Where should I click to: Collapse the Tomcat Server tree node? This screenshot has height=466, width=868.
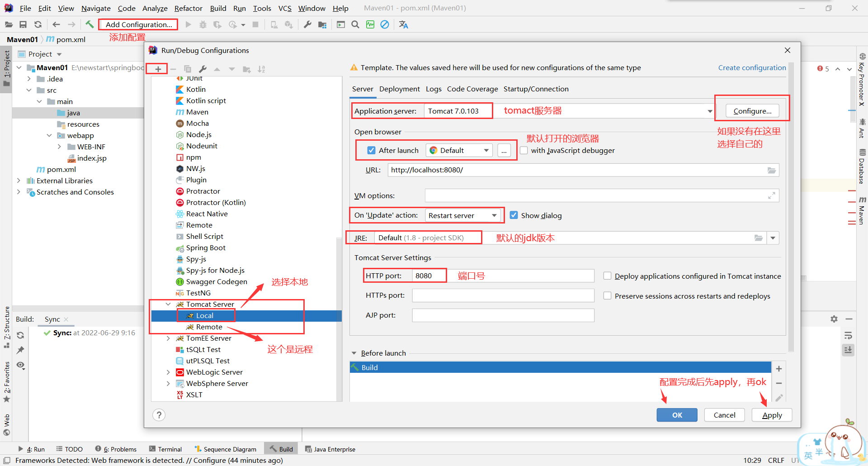pos(168,304)
